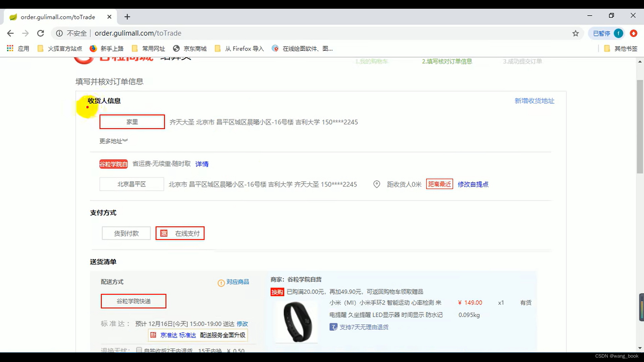Viewport: 644px width, 362px height.
Task: Open the 应用 apps shortcut
Action: coord(18,49)
